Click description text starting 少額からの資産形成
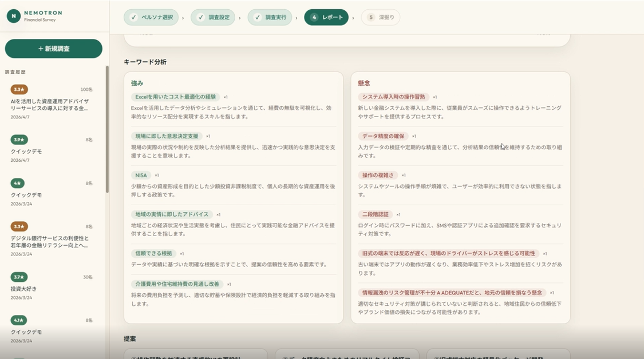The width and height of the screenshot is (644, 359). [x=233, y=190]
